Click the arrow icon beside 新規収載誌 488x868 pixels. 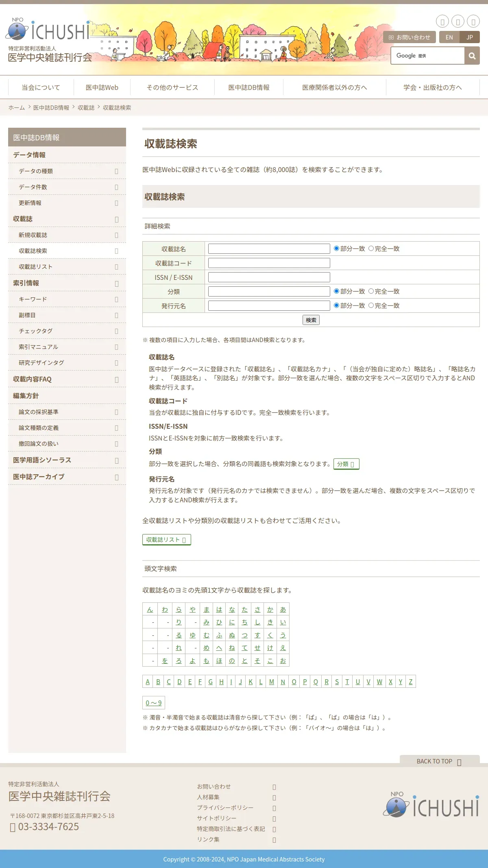pos(116,235)
